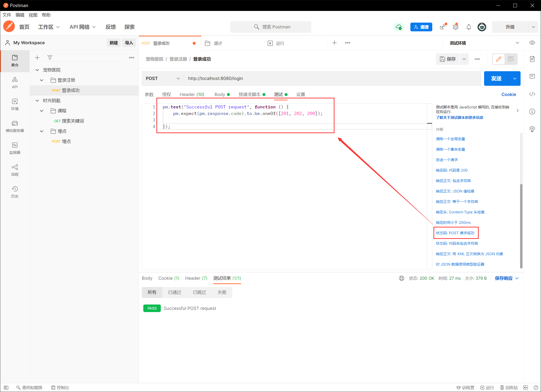Viewport: 541px width, 392px height.
Task: Open the 监视器 monitors sidebar icon
Action: [x=15, y=148]
